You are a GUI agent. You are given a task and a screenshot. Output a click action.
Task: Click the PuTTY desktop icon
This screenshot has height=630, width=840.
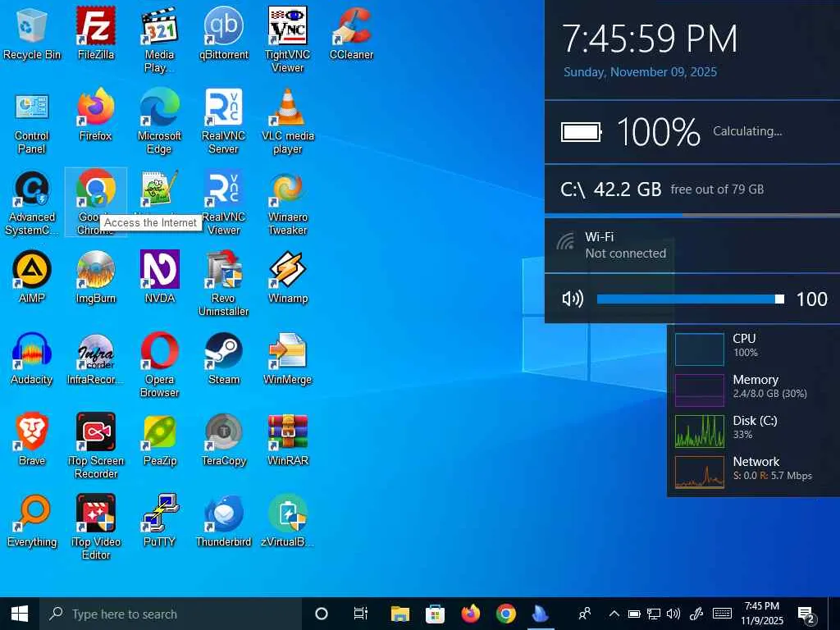click(x=160, y=521)
